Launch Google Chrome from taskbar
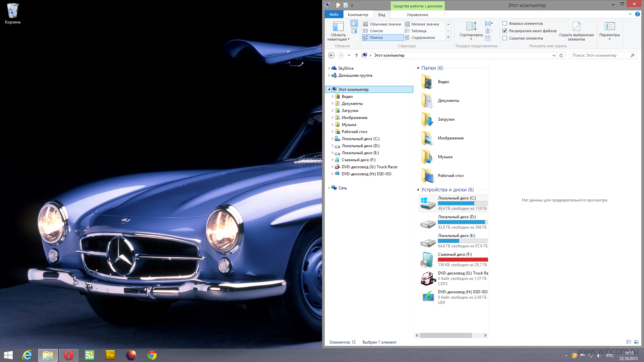The image size is (644, 362). click(152, 355)
